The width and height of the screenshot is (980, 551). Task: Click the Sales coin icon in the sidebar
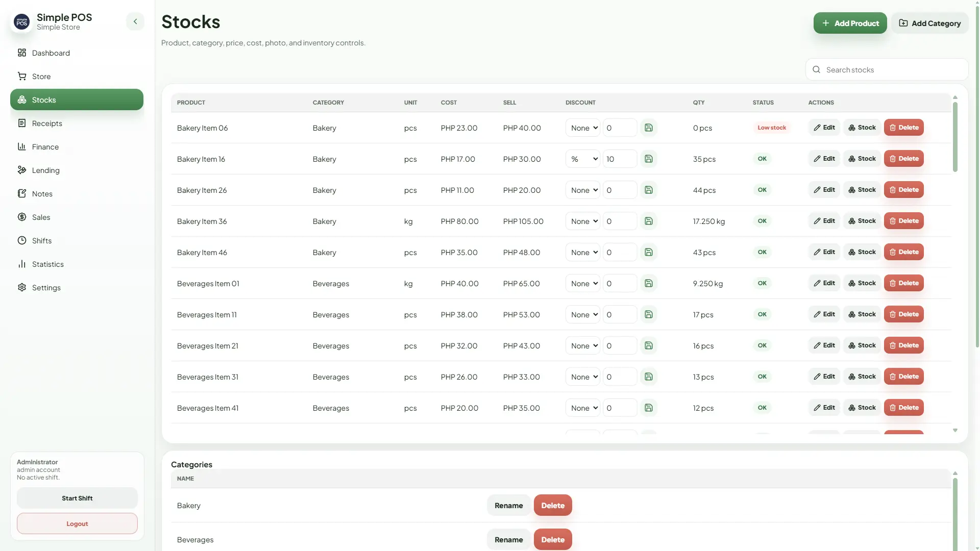pyautogui.click(x=22, y=217)
